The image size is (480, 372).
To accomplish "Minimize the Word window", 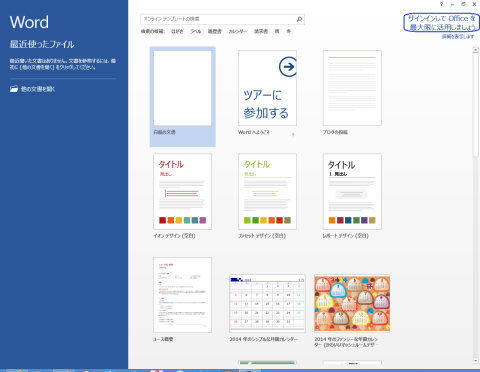I will click(x=452, y=4).
